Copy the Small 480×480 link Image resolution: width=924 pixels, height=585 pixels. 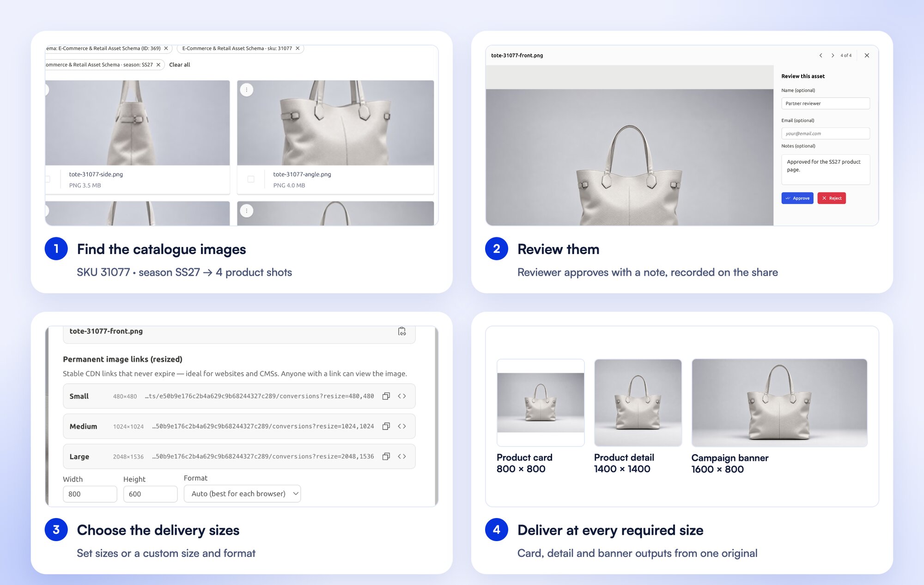pyautogui.click(x=386, y=396)
